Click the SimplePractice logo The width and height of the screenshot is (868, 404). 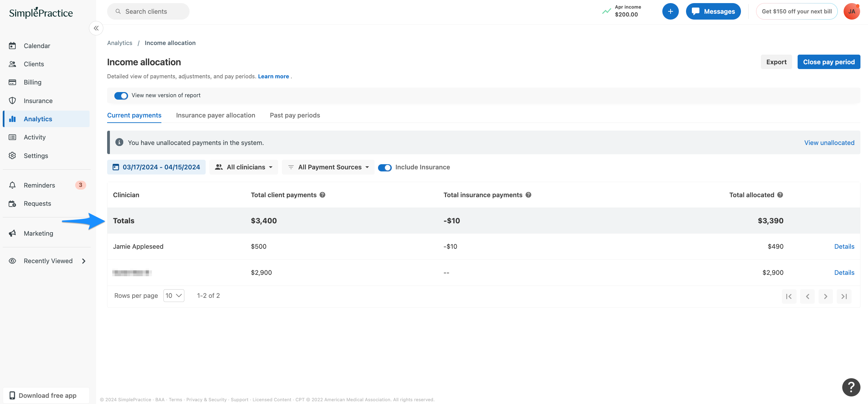[41, 13]
